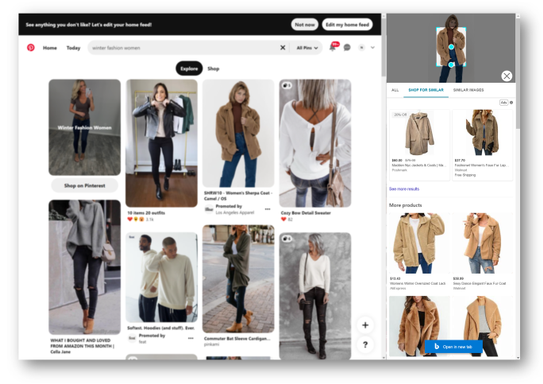Click the plus create button

365,325
